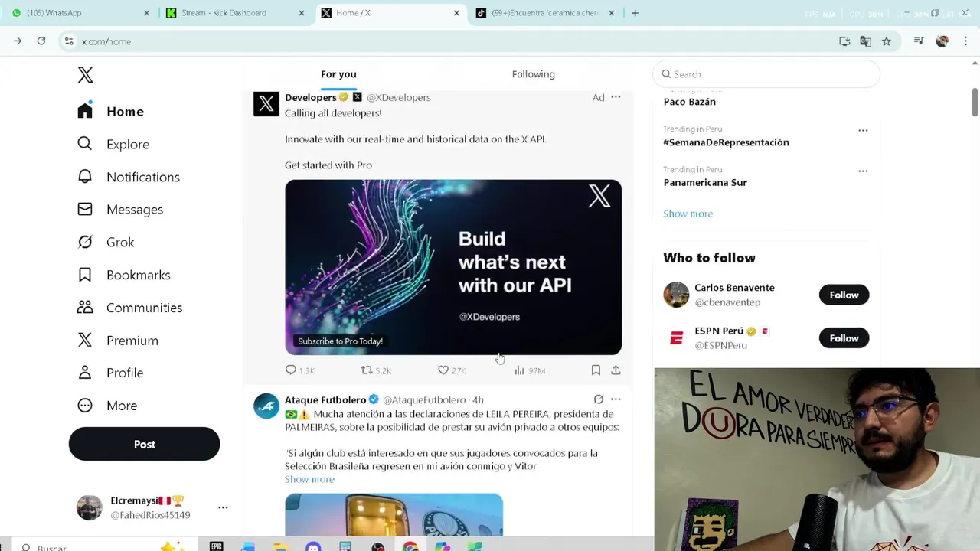Open Messages from sidebar
This screenshot has height=551, width=980.
120,209
